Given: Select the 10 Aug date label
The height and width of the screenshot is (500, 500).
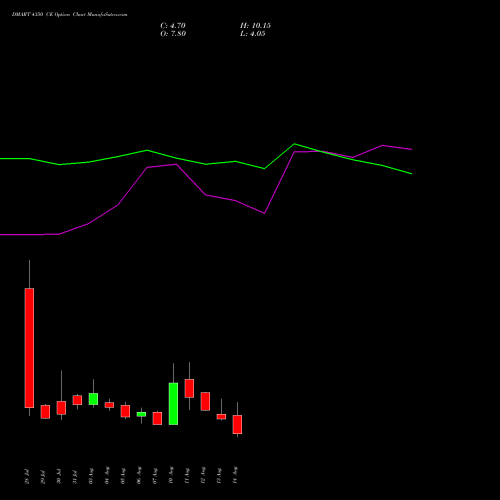Looking at the screenshot, I should click(x=171, y=476).
